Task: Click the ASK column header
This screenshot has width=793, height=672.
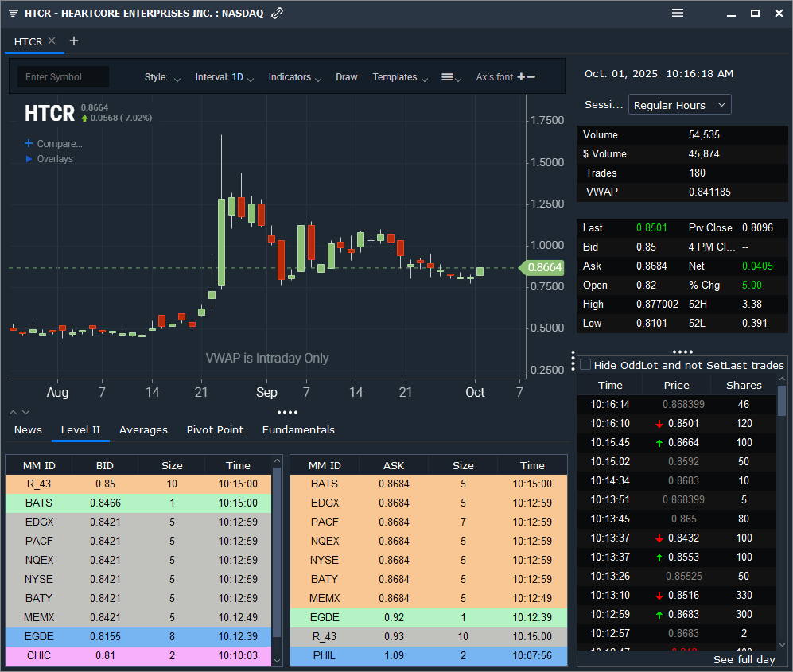Action: pyautogui.click(x=394, y=465)
